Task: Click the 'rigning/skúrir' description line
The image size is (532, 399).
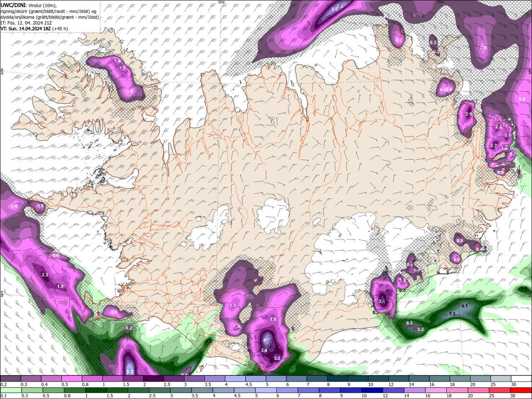Action: click(48, 11)
